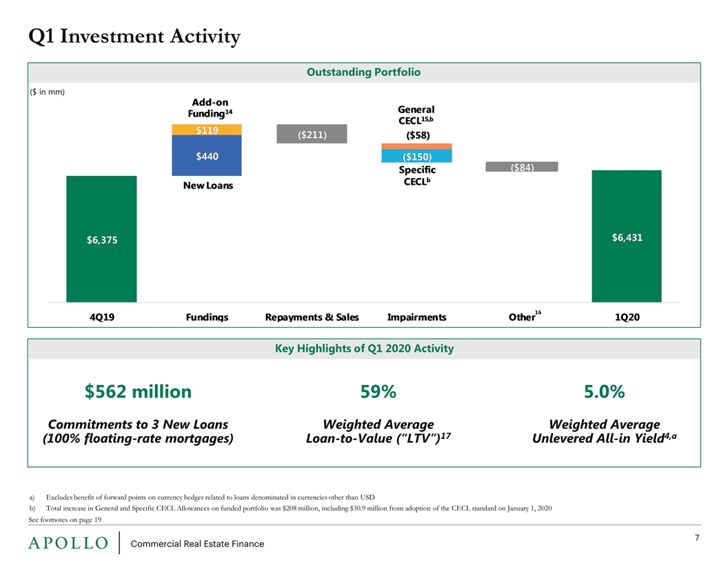Select the '($58)' general CECL value
The width and height of the screenshot is (728, 563).
pos(418,135)
